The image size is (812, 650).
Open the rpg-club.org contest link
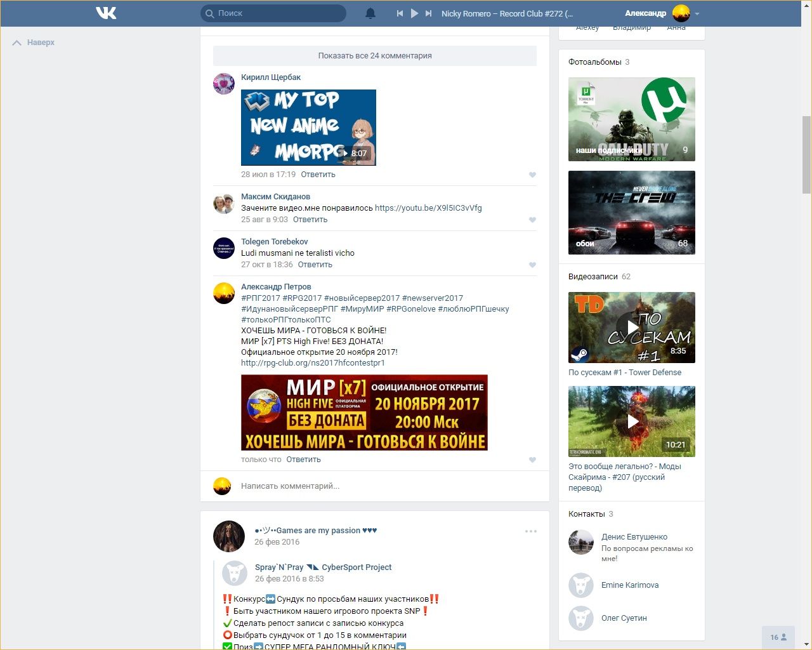[x=313, y=363]
